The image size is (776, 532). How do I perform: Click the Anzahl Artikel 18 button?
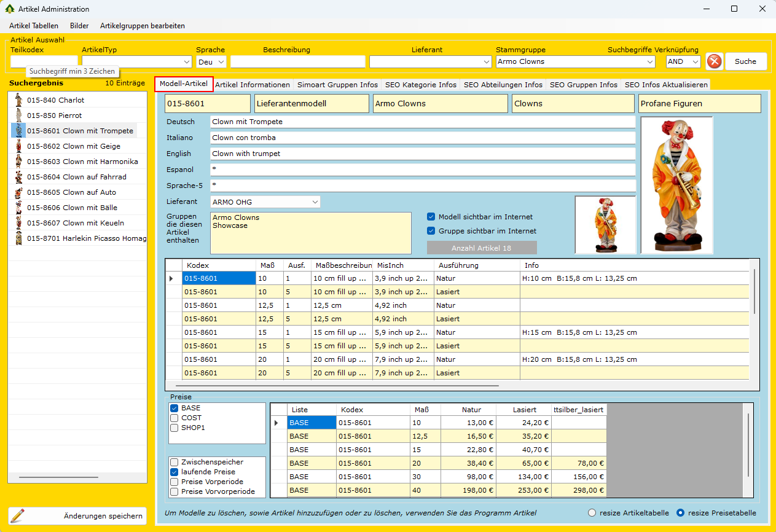[x=482, y=248]
